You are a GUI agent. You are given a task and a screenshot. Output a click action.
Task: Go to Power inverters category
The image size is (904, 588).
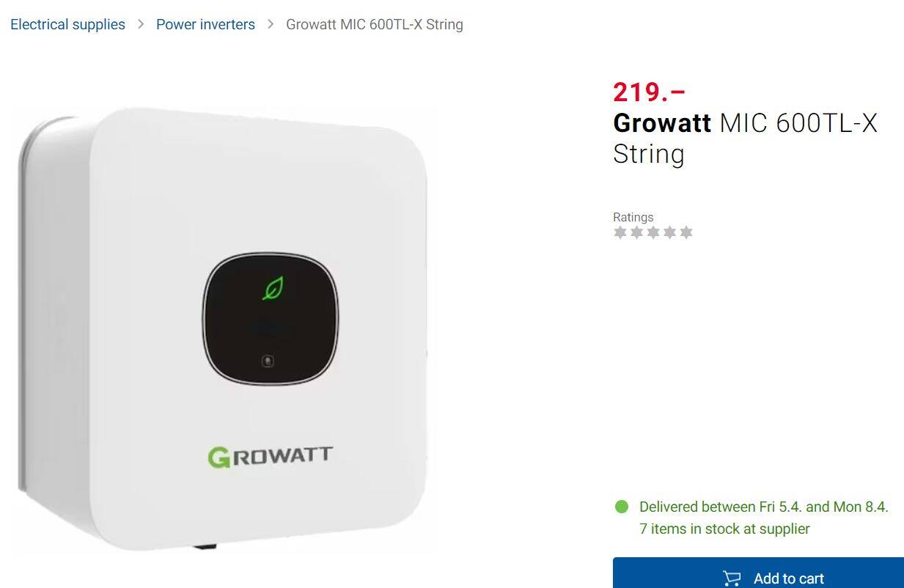205,24
